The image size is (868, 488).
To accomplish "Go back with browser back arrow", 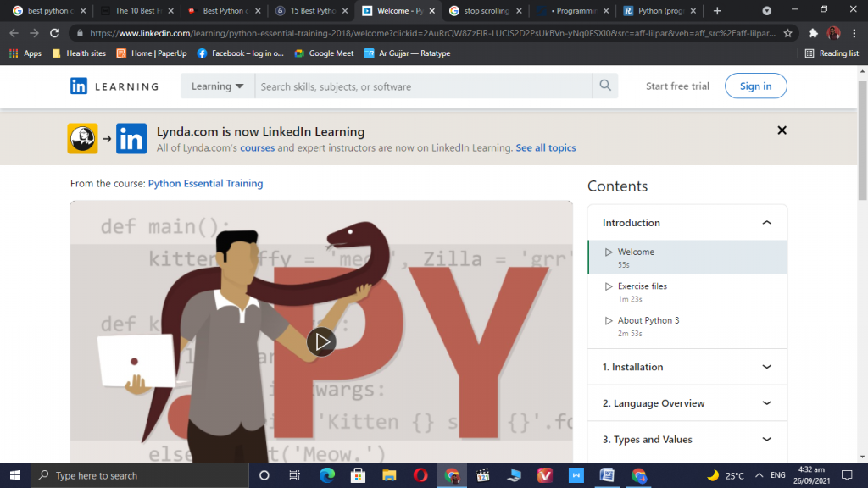I will click(14, 33).
